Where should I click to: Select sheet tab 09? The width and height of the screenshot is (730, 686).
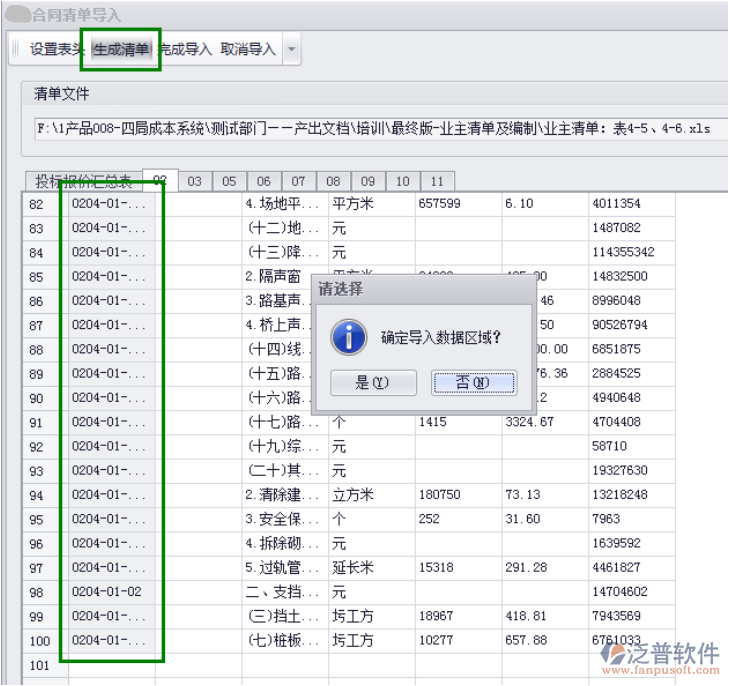coord(368,181)
